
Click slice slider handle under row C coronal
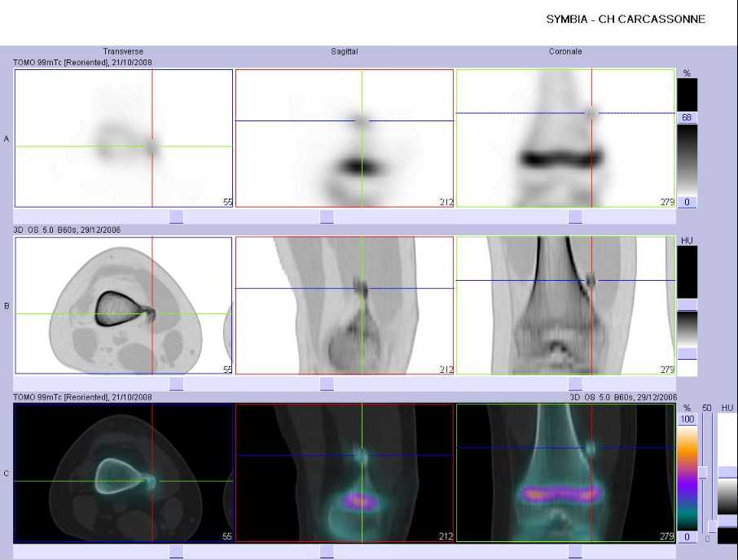[x=575, y=552]
